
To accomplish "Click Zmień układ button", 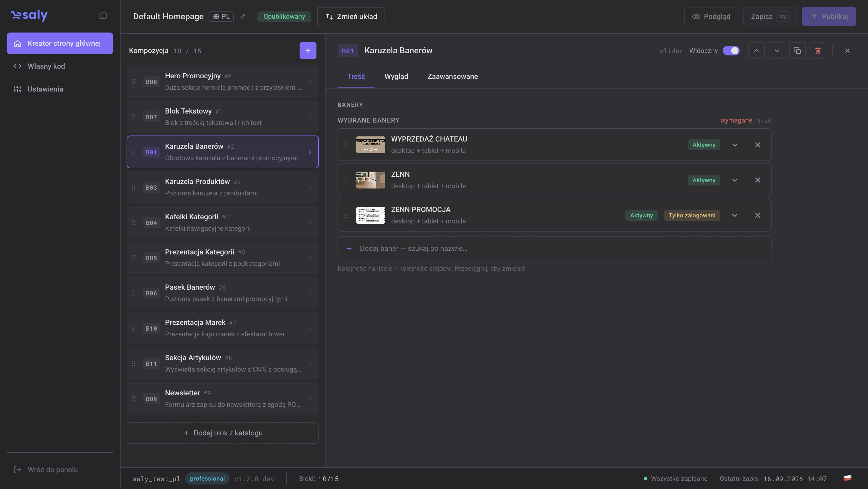I will 351,17.
